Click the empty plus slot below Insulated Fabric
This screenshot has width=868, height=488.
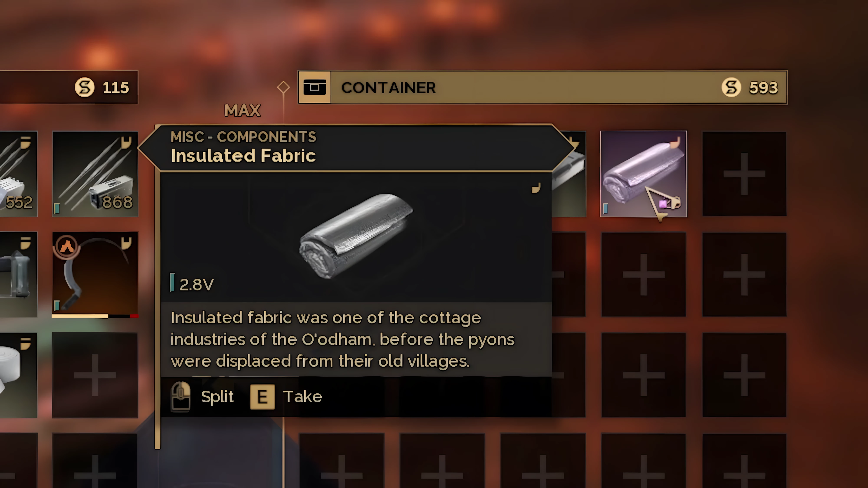(644, 275)
